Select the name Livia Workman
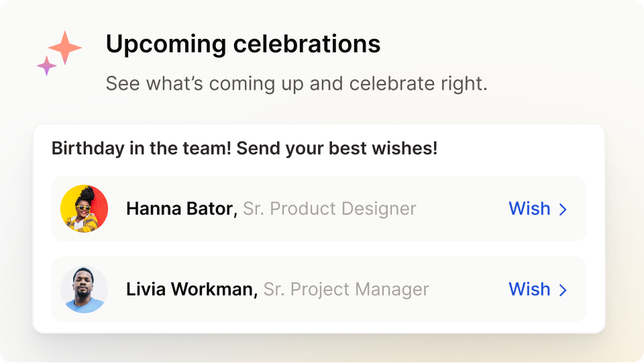The width and height of the screenshot is (644, 363). pyautogui.click(x=191, y=289)
